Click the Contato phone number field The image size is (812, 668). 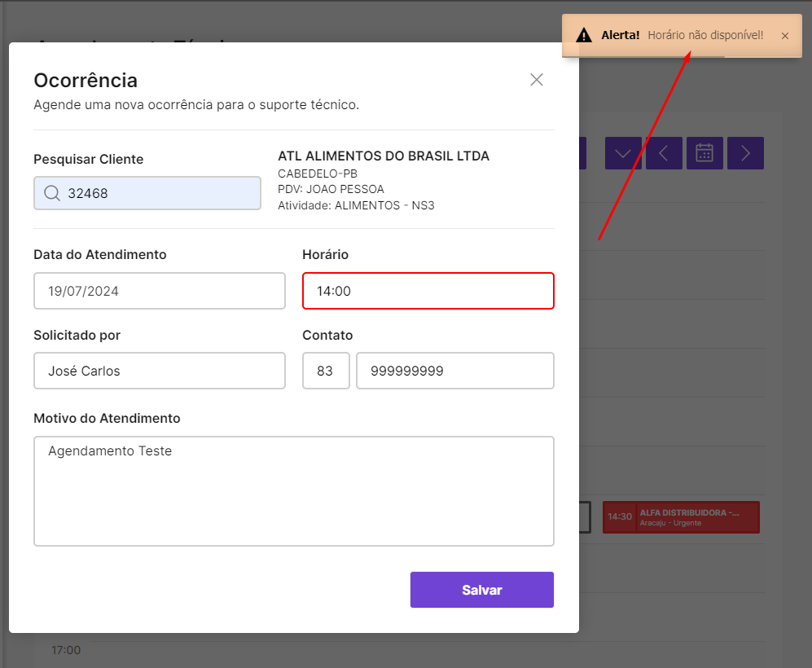click(454, 371)
